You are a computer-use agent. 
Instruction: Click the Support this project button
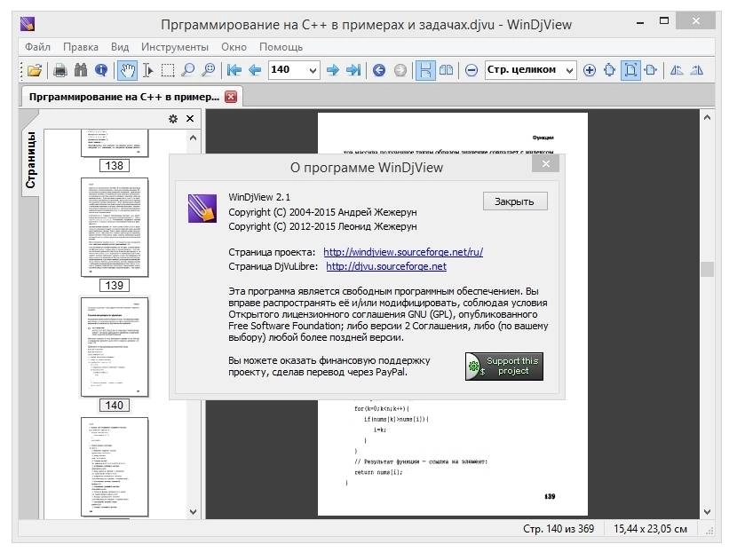[504, 367]
